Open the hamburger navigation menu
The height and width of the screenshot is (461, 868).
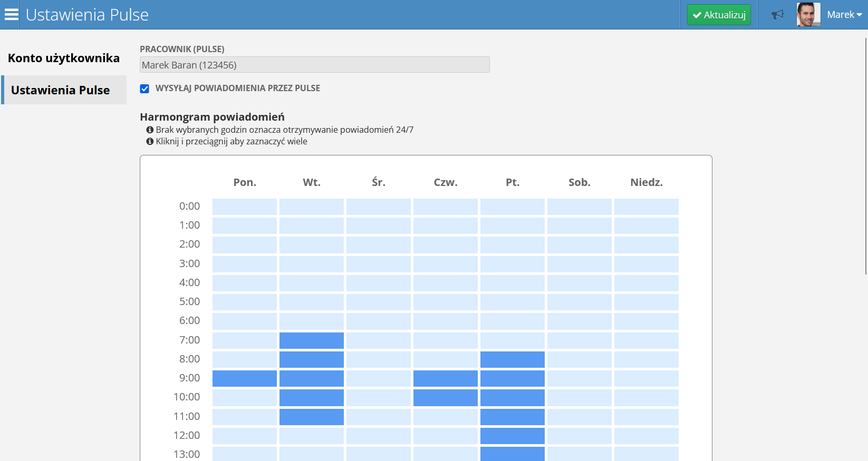pos(11,15)
